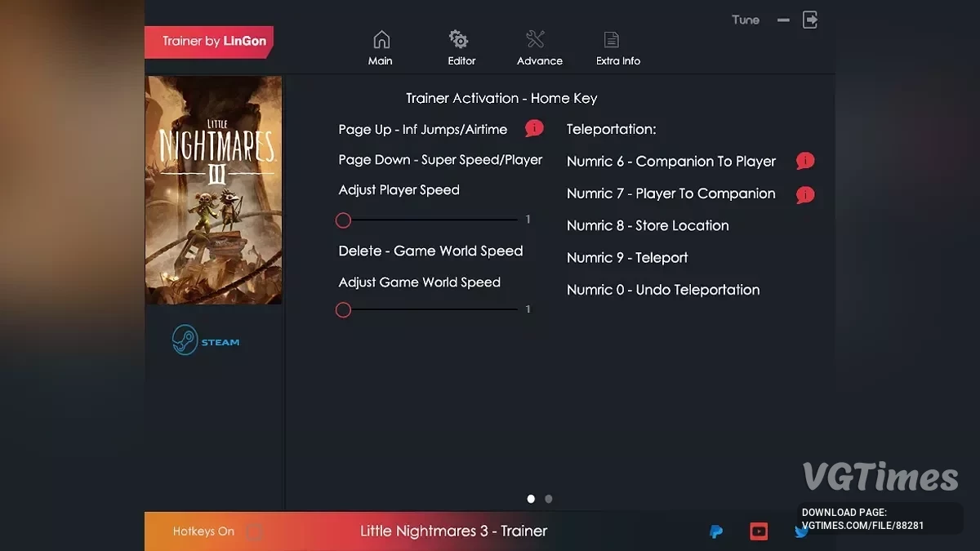The height and width of the screenshot is (551, 980).
Task: Show info for Companion To Player
Action: click(x=805, y=161)
